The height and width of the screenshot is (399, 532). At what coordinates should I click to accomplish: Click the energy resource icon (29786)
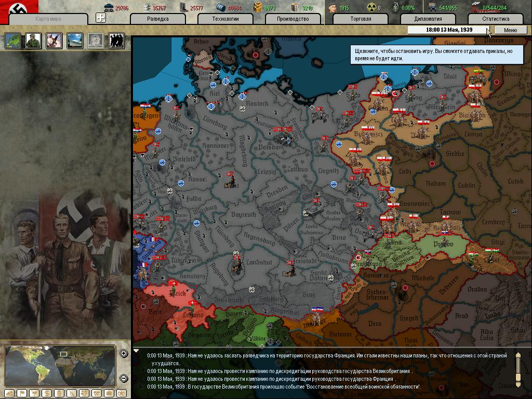(x=109, y=7)
